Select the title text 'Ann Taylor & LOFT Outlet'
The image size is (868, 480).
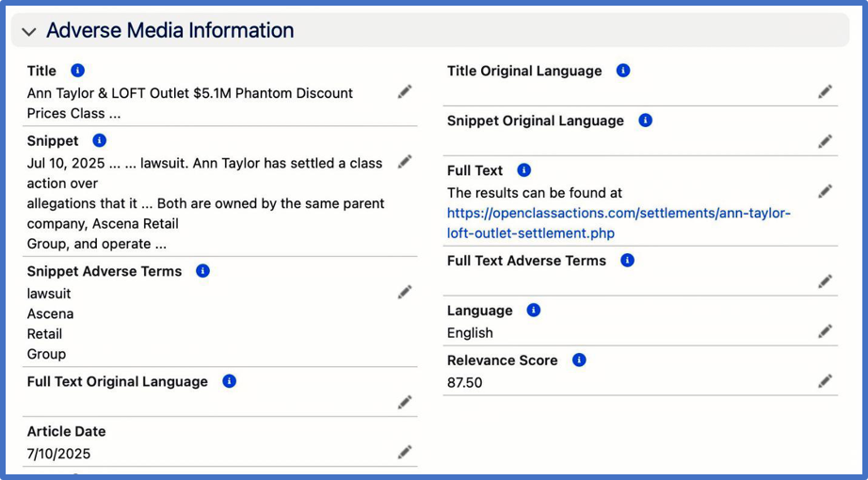click(x=108, y=93)
